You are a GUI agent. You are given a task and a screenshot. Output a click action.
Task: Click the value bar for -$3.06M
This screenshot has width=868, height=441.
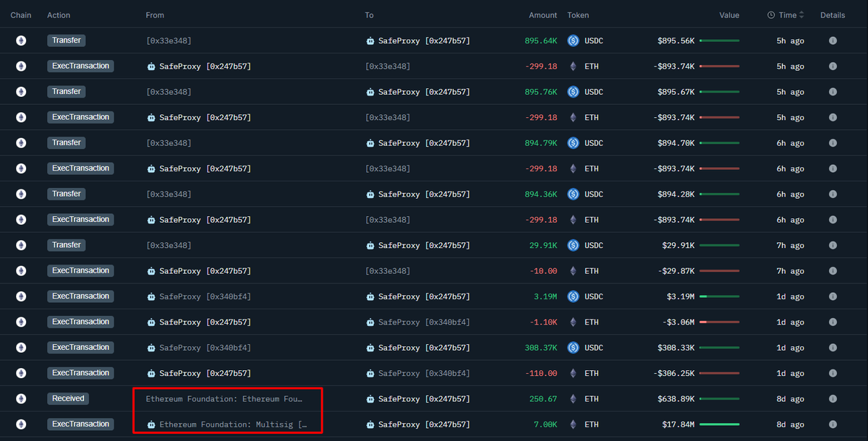[719, 322]
